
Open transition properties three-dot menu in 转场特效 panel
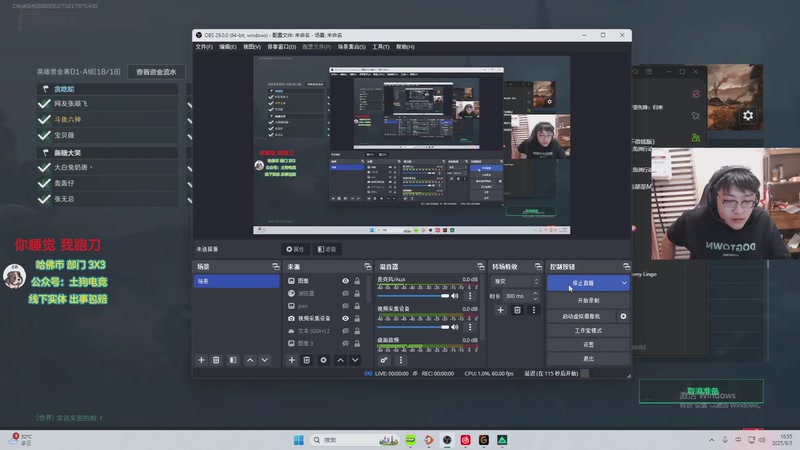tap(534, 310)
